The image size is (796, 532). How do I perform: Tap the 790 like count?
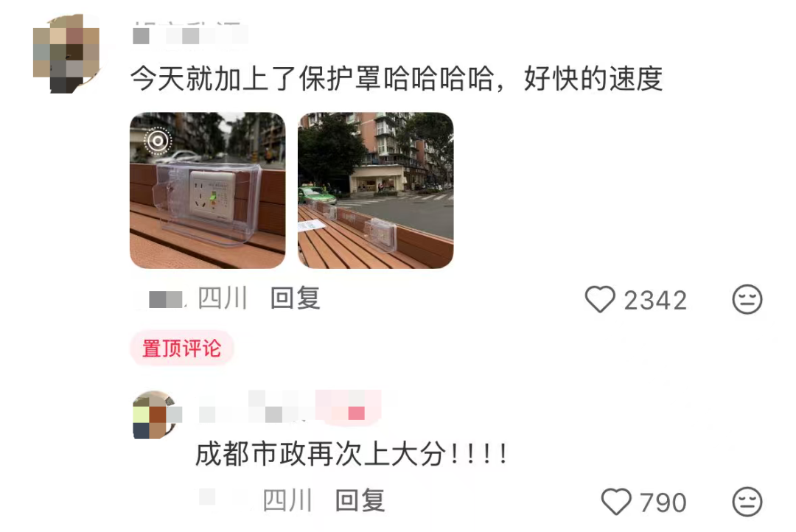(x=663, y=503)
